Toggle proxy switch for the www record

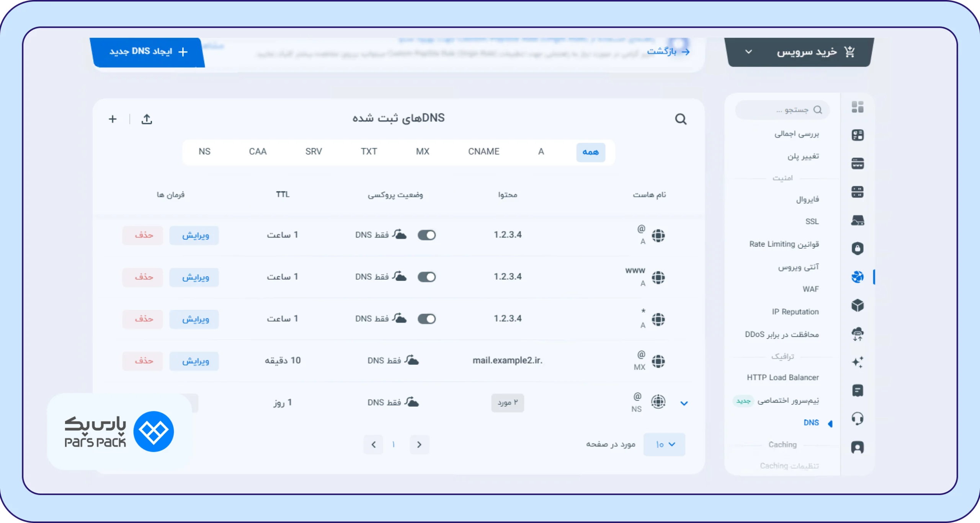click(x=426, y=277)
